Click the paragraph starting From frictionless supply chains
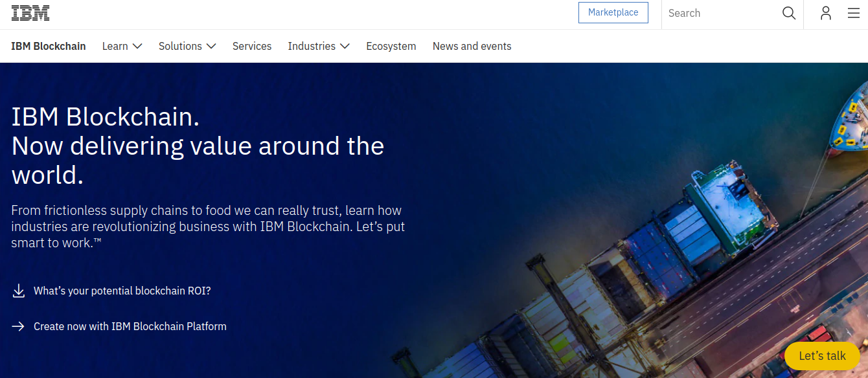The image size is (868, 378). pyautogui.click(x=208, y=227)
